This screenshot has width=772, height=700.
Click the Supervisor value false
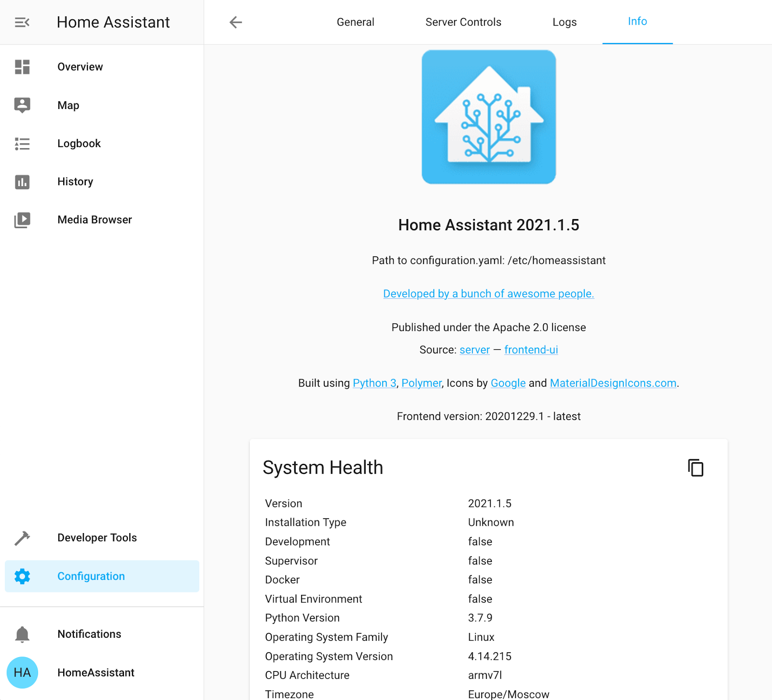click(480, 561)
